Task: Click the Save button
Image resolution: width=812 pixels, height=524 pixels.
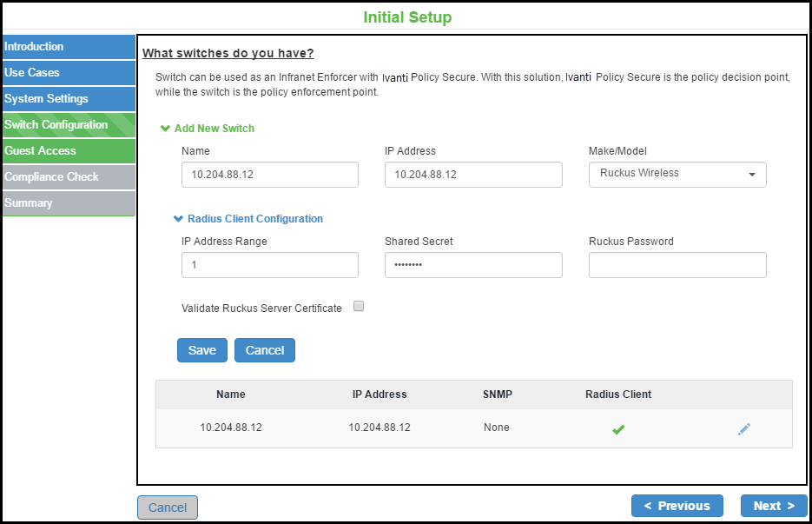Action: pos(202,350)
